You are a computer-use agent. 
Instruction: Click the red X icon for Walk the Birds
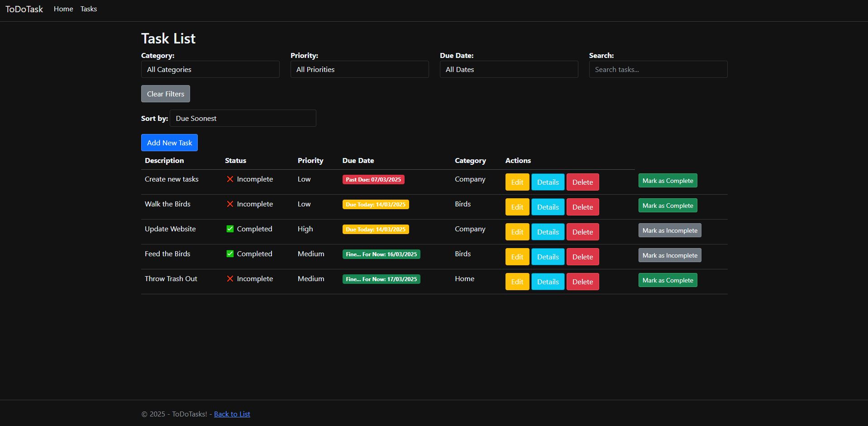coord(230,204)
